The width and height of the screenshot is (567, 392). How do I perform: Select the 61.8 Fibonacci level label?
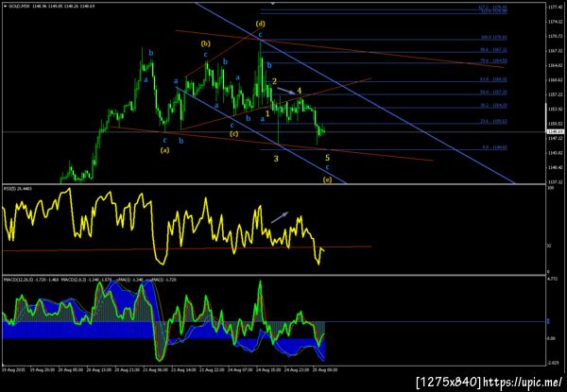coord(493,79)
